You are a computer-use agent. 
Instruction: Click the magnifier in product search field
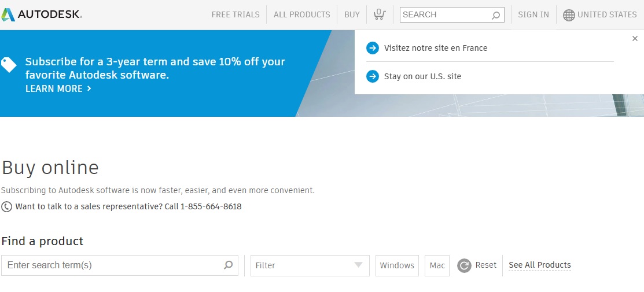pyautogui.click(x=229, y=265)
